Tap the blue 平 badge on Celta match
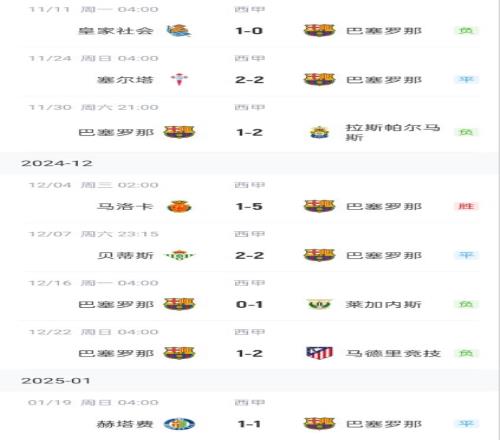The image size is (500, 440). coord(466,79)
